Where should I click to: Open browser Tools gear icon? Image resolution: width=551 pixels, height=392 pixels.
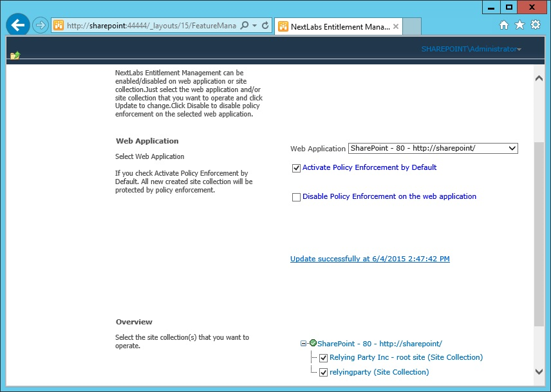point(535,25)
